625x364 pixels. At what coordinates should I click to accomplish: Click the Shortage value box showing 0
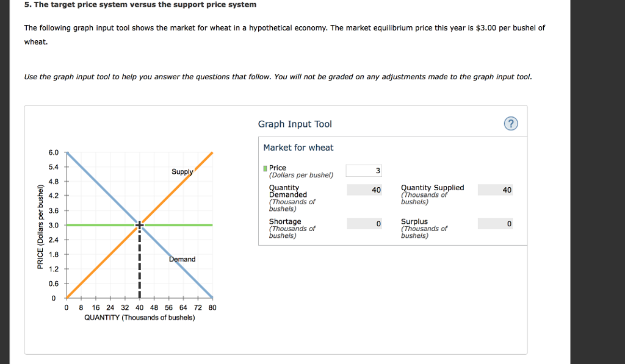point(363,223)
